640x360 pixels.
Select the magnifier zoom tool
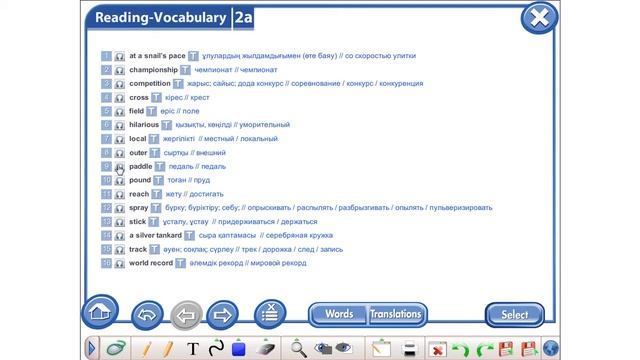[298, 349]
